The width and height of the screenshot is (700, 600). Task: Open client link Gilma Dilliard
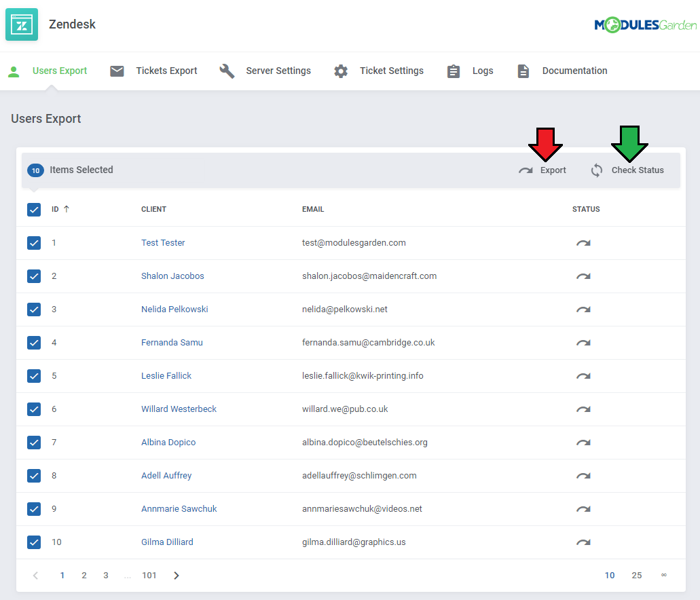pos(167,542)
